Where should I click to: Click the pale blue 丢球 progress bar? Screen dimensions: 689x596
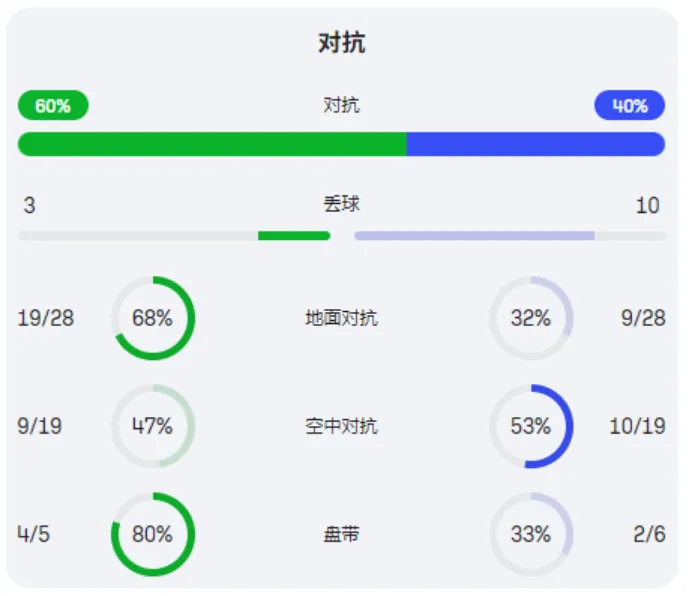pyautogui.click(x=474, y=236)
